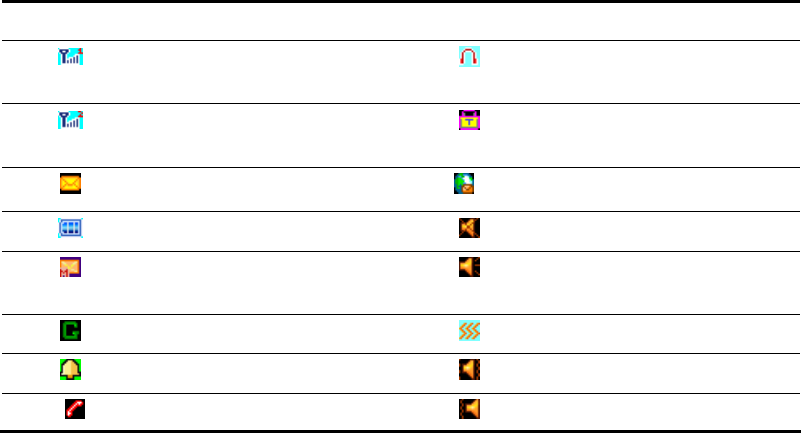801x433 pixels.
Task: Select speaker icon with vibration on right
Action: point(469,369)
